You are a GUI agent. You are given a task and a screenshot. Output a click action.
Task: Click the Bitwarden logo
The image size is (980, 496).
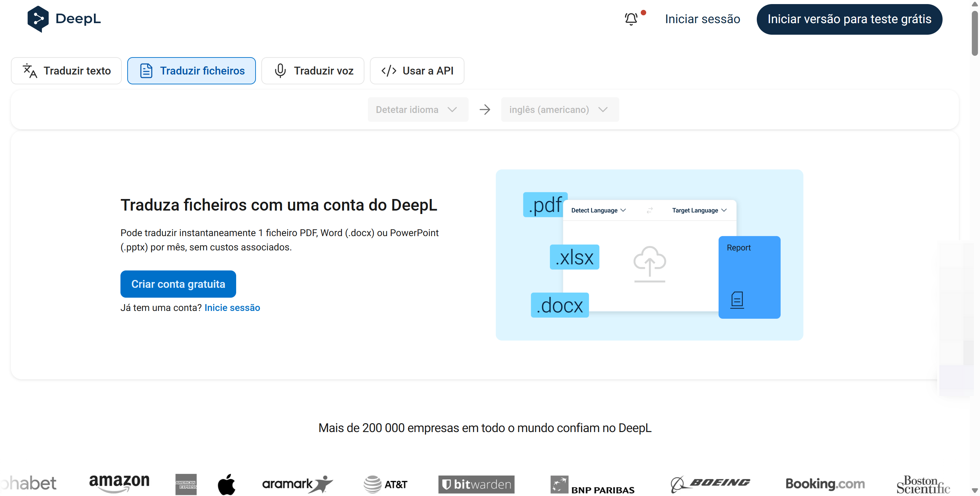(476, 484)
